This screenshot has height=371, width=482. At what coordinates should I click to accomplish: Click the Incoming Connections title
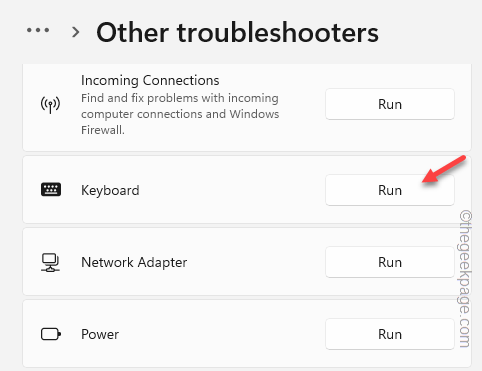click(150, 80)
